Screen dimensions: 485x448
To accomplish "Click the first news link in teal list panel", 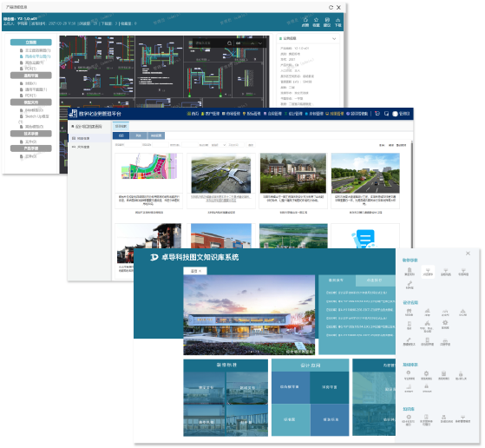I will pyautogui.click(x=357, y=293).
